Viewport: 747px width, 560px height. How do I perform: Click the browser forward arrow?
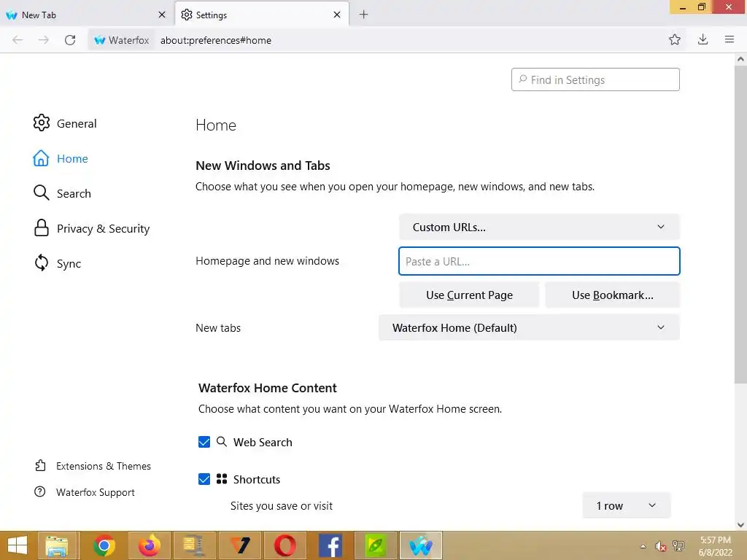(x=43, y=40)
